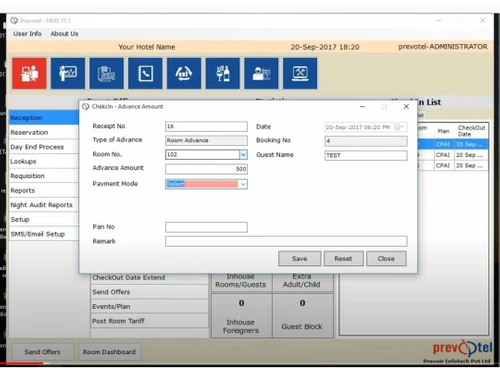
Task: Click the Send Offers bottom button
Action: pos(43,352)
